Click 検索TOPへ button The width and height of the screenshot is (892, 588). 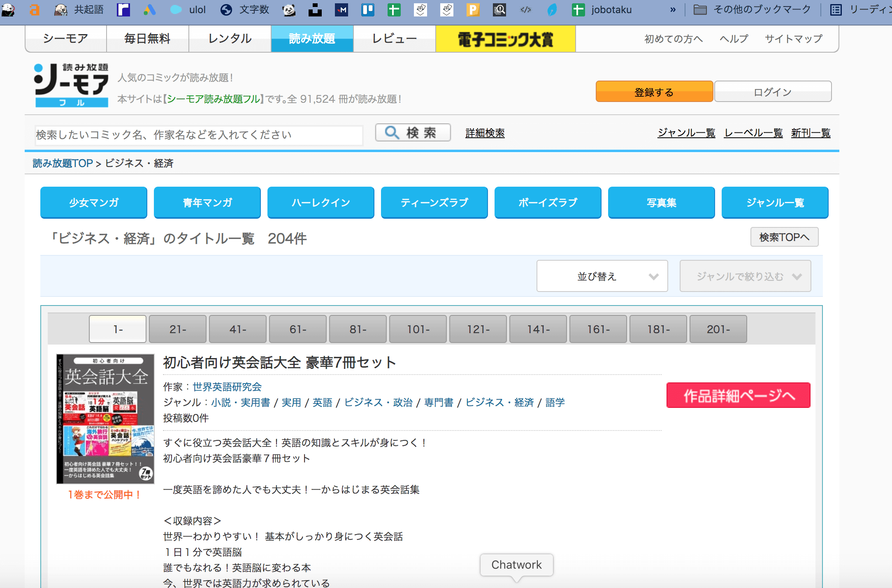pyautogui.click(x=784, y=237)
